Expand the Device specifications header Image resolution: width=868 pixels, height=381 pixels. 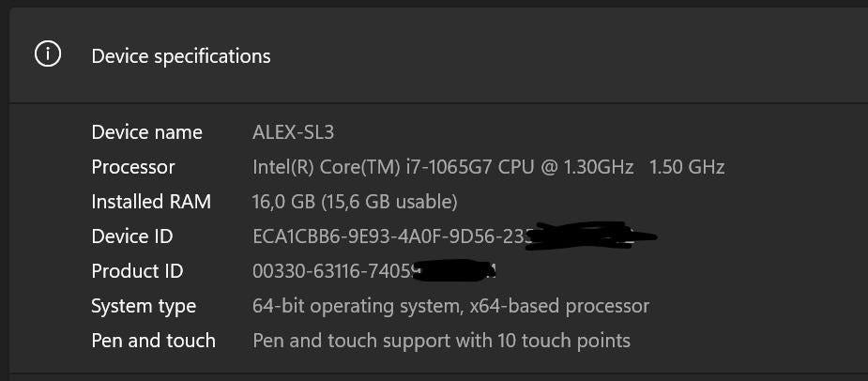[x=181, y=56]
